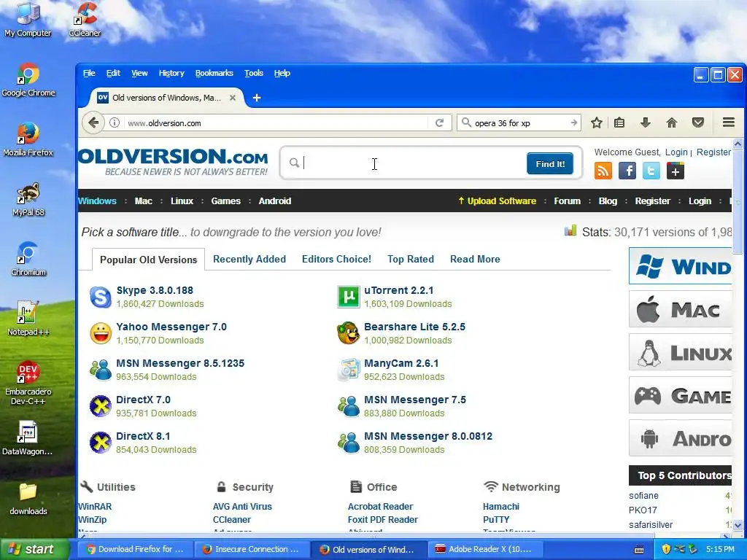Image resolution: width=747 pixels, height=560 pixels.
Task: Open the Firefox hamburger menu
Action: (729, 122)
